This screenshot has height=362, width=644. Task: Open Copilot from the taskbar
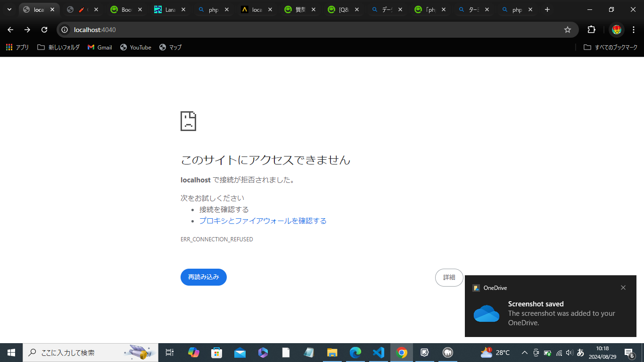pos(194,353)
